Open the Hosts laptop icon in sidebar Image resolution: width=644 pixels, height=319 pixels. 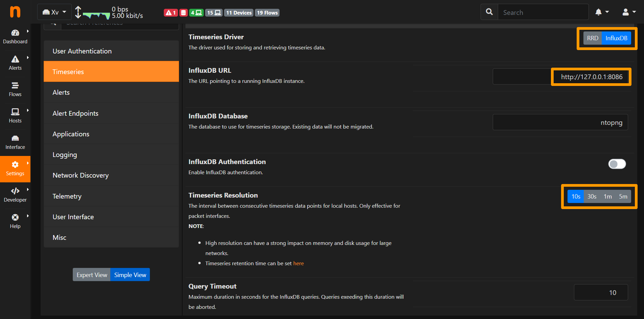tap(15, 112)
